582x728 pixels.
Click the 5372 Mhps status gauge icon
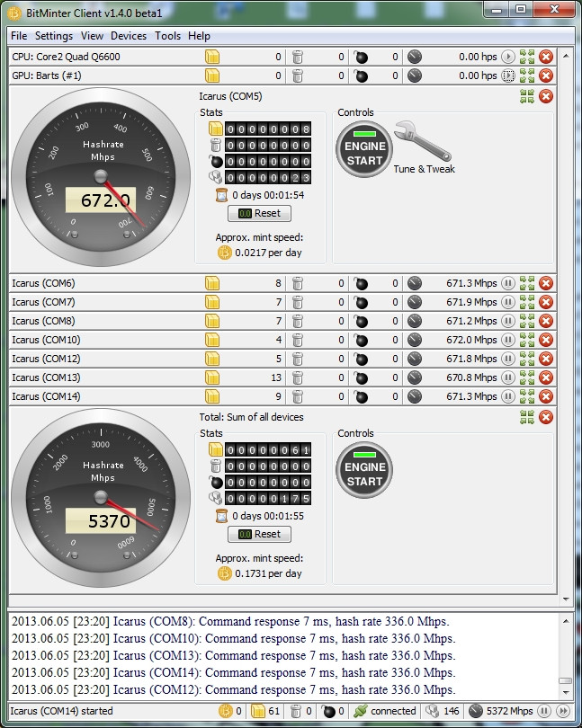click(x=476, y=711)
